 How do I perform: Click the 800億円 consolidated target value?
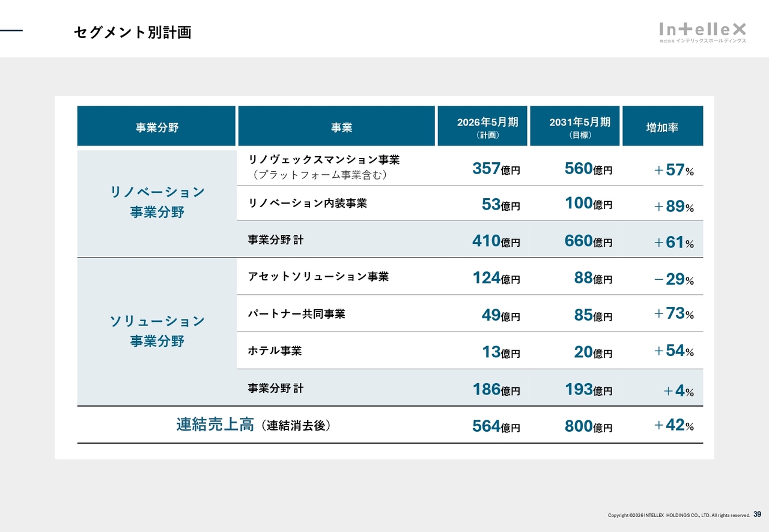pyautogui.click(x=588, y=426)
